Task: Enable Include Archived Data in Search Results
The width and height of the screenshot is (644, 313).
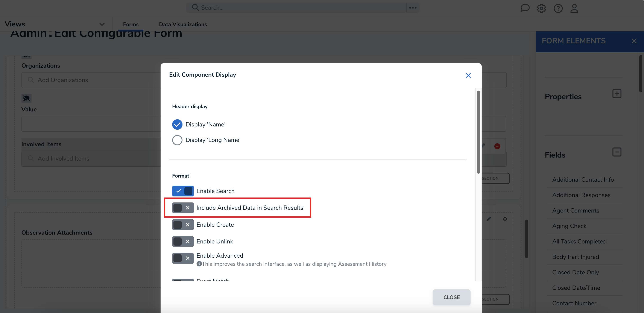Action: 183,208
